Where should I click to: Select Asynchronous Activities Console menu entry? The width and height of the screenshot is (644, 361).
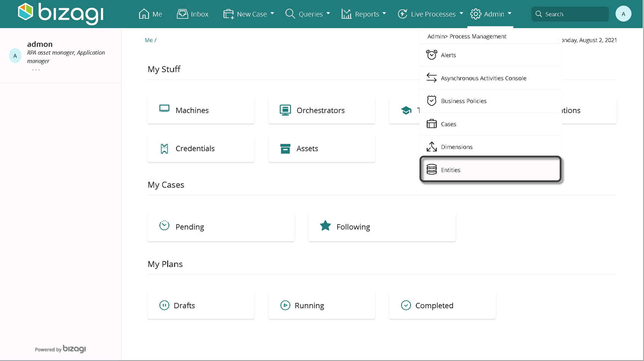coord(491,78)
